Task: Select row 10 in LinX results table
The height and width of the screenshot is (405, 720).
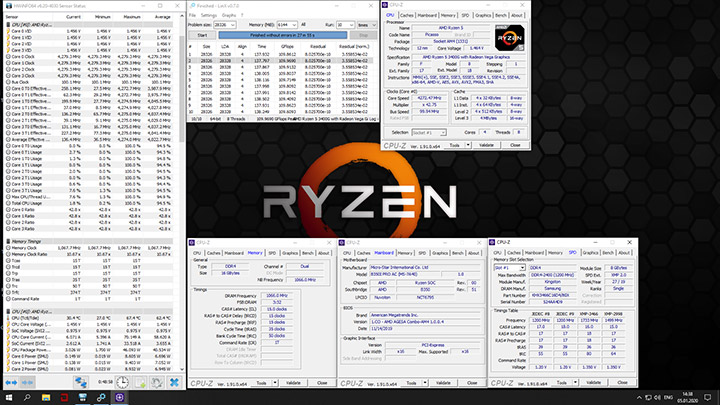Action: (283, 112)
